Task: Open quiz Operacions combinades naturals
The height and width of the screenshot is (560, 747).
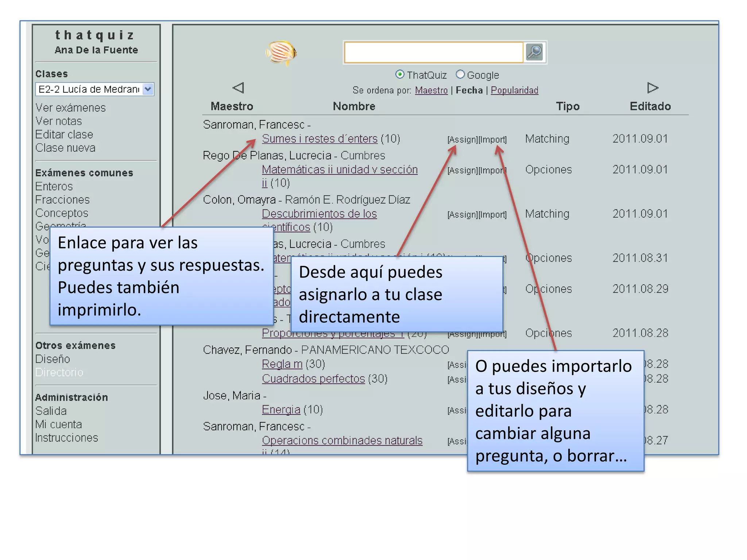Action: (342, 440)
